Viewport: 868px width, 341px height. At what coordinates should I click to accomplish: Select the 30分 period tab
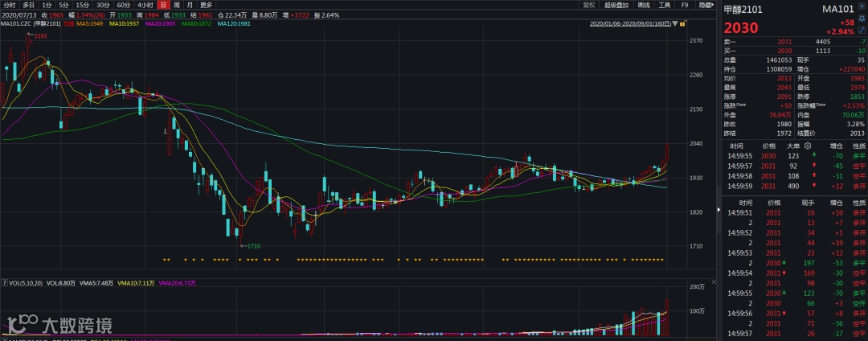point(103,5)
